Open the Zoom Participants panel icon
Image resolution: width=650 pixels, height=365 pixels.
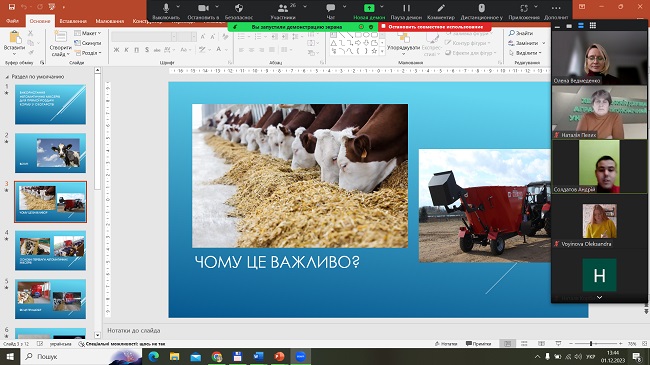283,8
